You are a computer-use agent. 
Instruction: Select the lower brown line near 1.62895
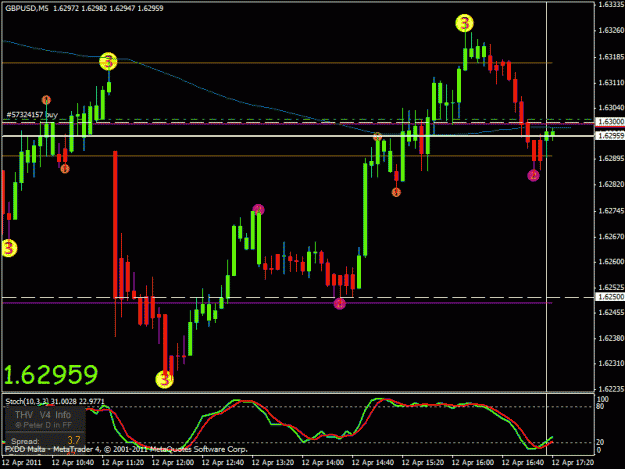pos(277,156)
